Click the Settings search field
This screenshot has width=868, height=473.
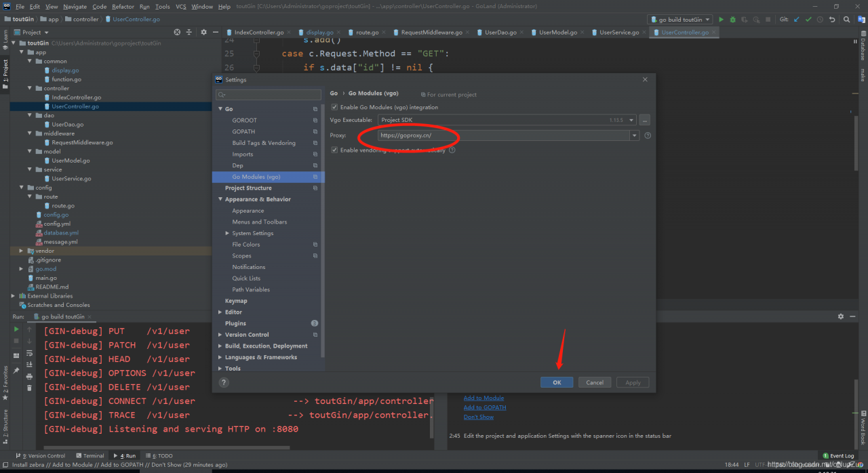[x=269, y=95]
